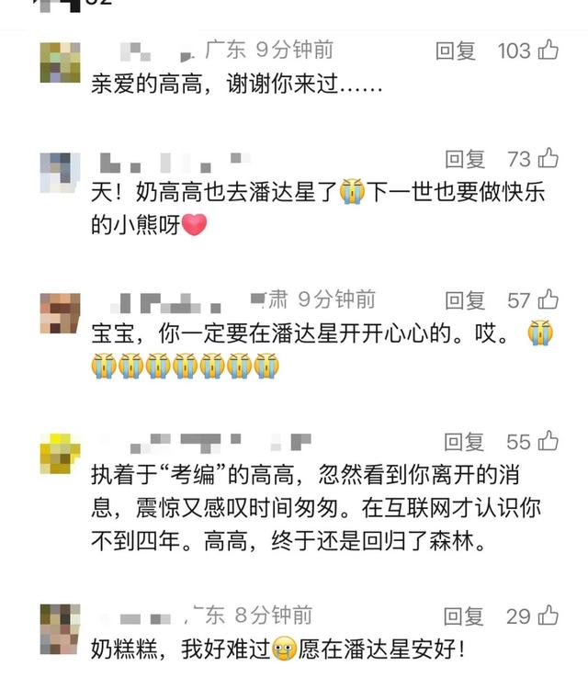Viewport: 588px width, 700px height.
Task: Open avatar of the 73-likes commenter
Action: (61, 173)
